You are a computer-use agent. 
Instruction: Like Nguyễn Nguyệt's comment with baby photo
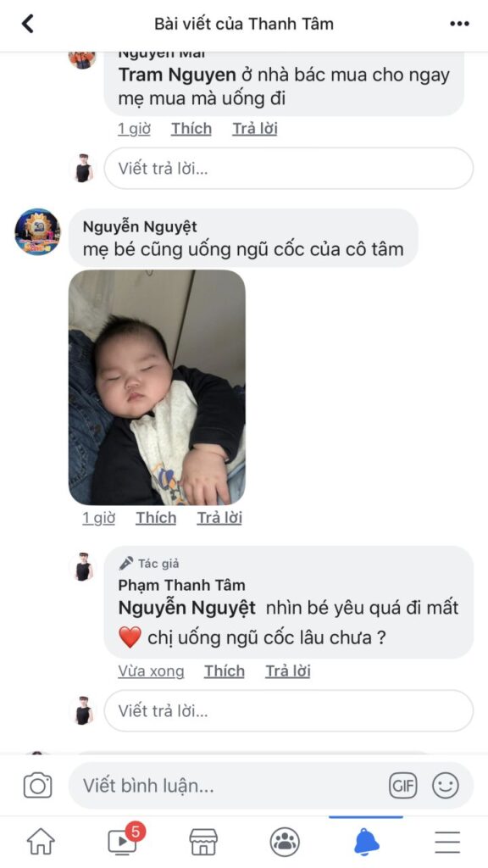tap(156, 518)
